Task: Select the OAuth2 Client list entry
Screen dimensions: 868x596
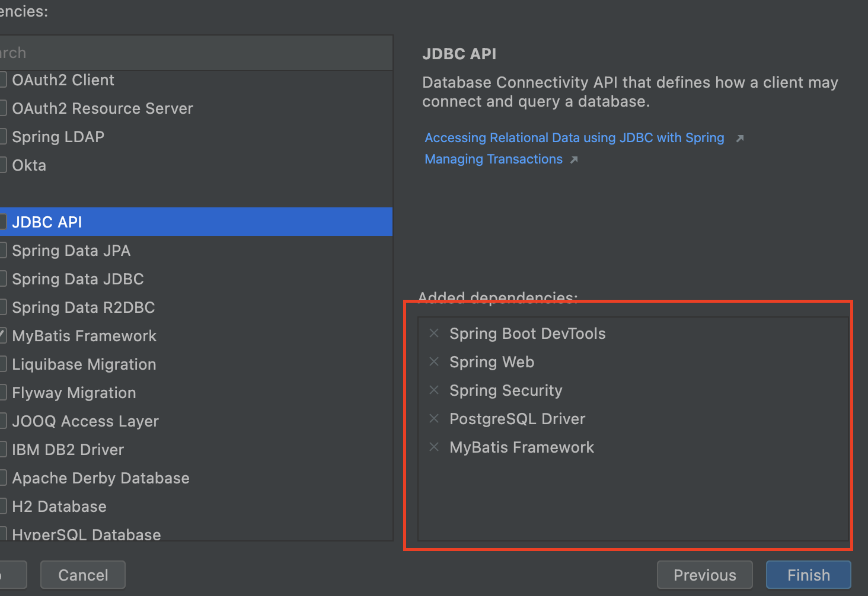Action: point(196,80)
